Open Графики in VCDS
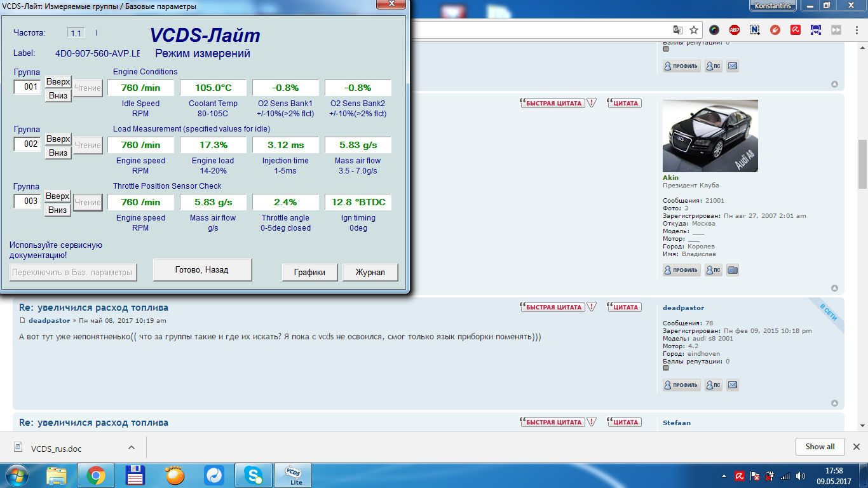The image size is (868, 488). (x=309, y=272)
